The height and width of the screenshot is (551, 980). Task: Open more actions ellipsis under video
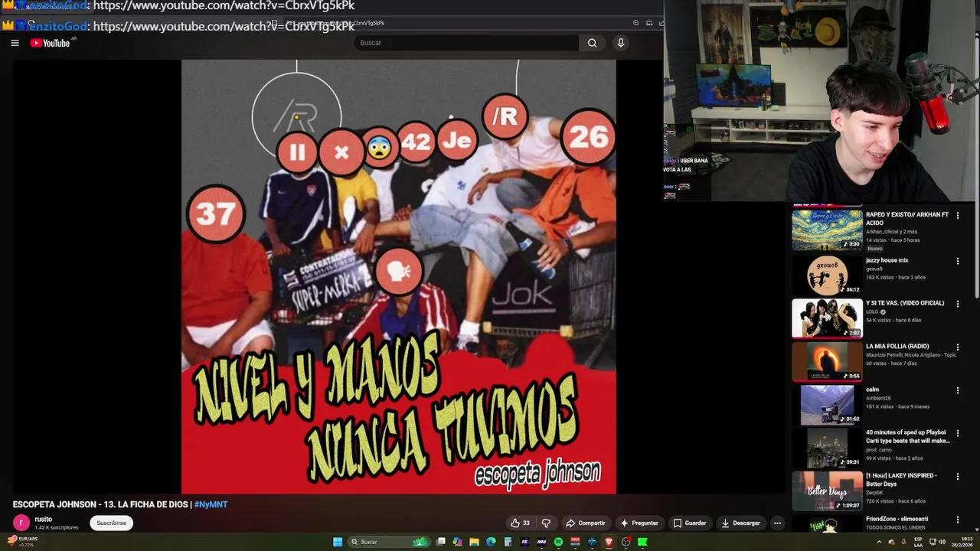(777, 523)
